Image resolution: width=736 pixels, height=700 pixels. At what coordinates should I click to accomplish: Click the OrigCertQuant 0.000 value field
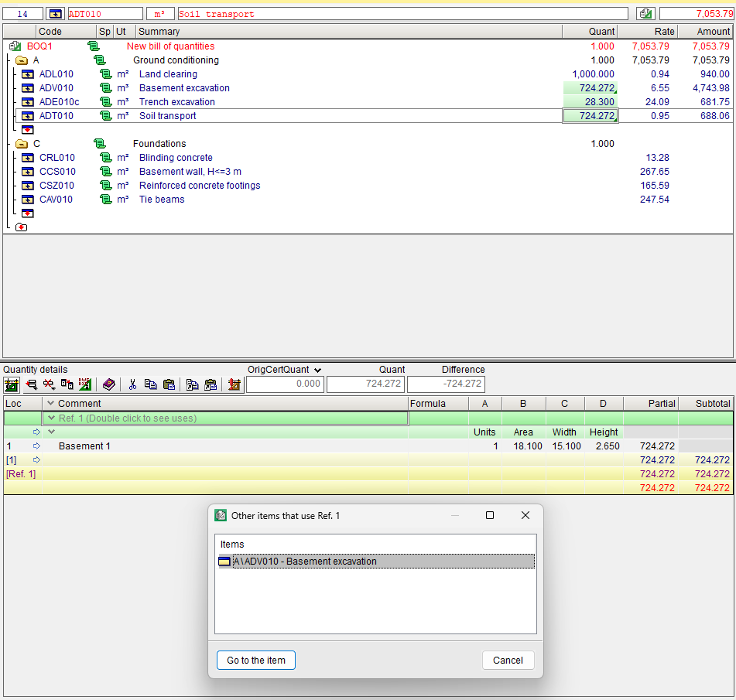tap(285, 384)
